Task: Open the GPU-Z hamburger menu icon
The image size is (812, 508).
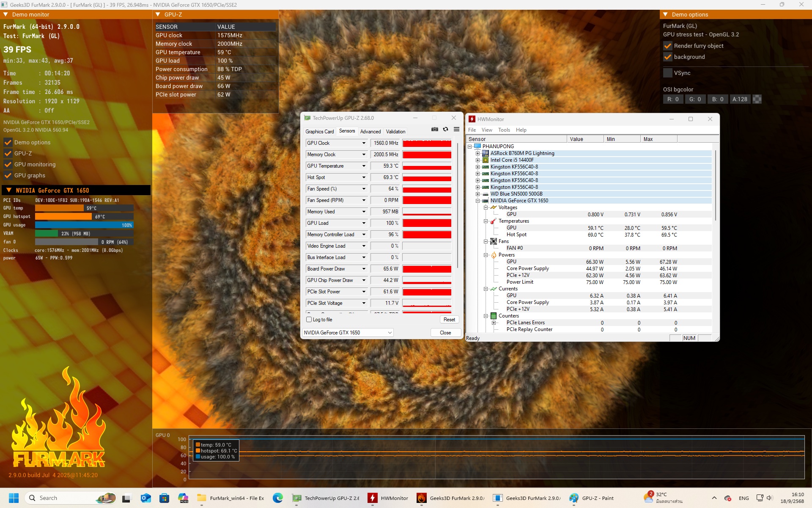Action: click(x=456, y=130)
